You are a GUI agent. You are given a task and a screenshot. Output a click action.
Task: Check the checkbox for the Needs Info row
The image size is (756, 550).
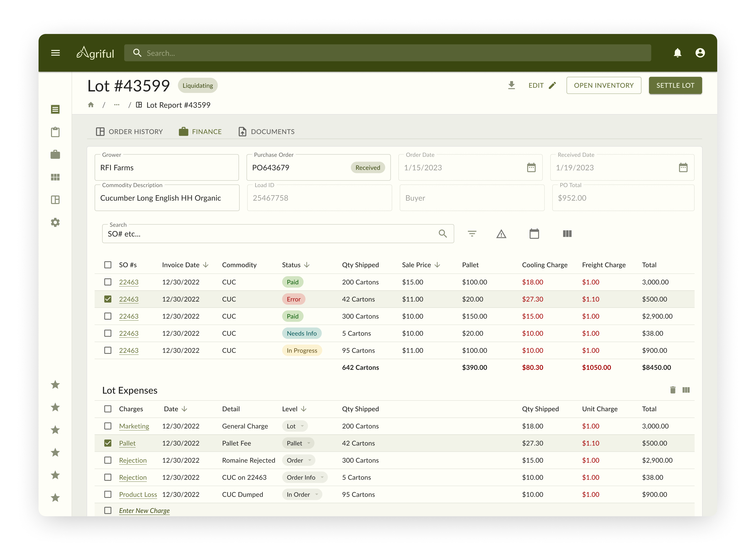point(108,333)
